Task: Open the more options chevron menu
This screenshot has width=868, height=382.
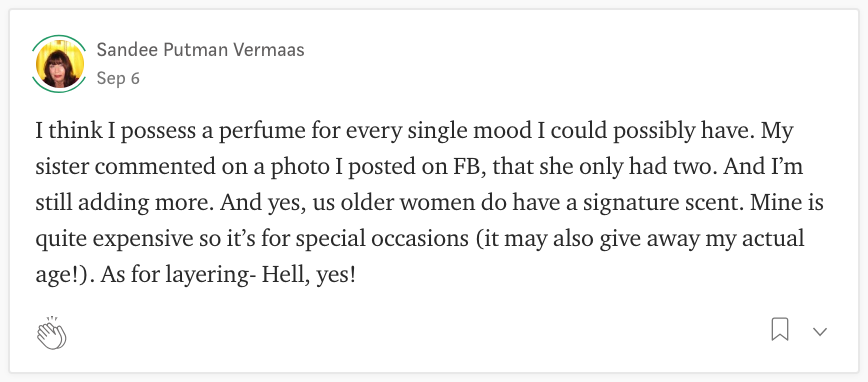Action: (820, 332)
